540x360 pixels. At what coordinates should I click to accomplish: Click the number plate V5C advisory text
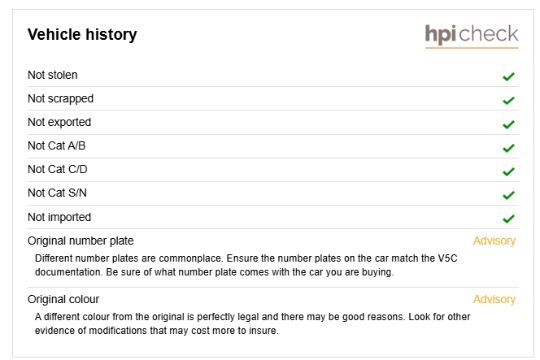click(246, 265)
